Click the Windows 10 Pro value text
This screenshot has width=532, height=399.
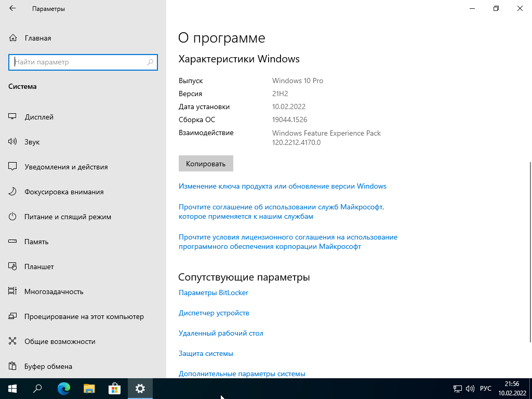point(298,81)
